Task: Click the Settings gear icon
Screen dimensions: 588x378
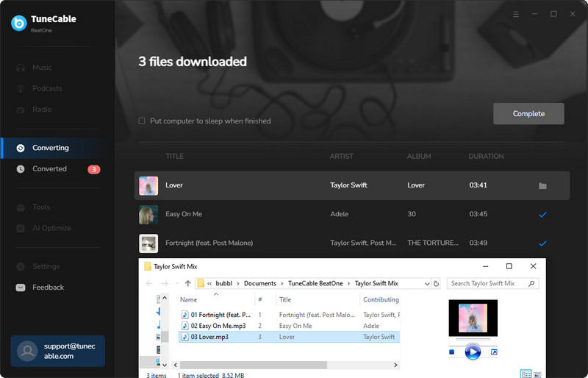Action: pos(21,266)
